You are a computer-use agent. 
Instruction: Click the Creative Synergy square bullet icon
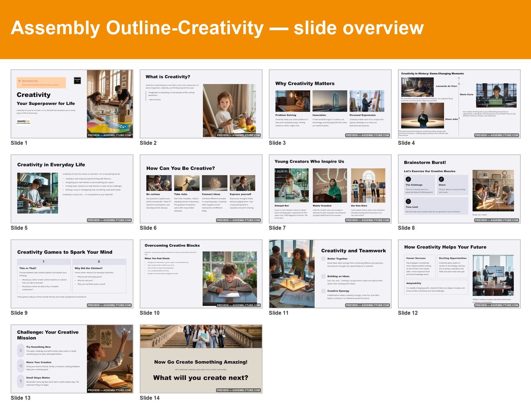(323, 291)
